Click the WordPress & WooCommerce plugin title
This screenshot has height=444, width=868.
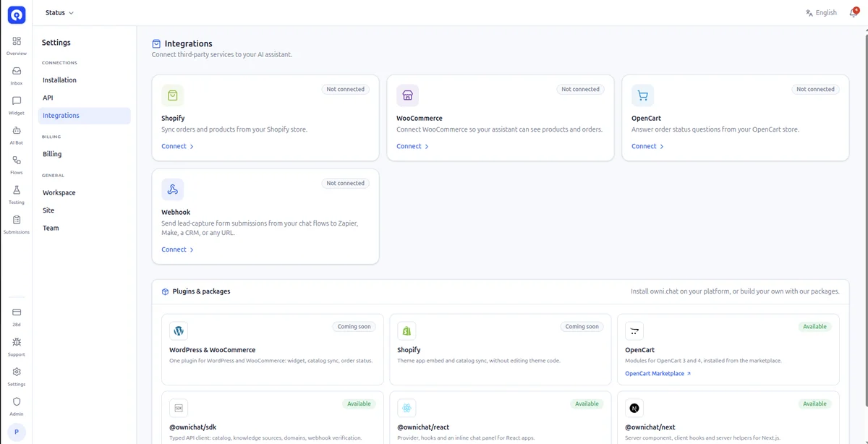[213, 350]
